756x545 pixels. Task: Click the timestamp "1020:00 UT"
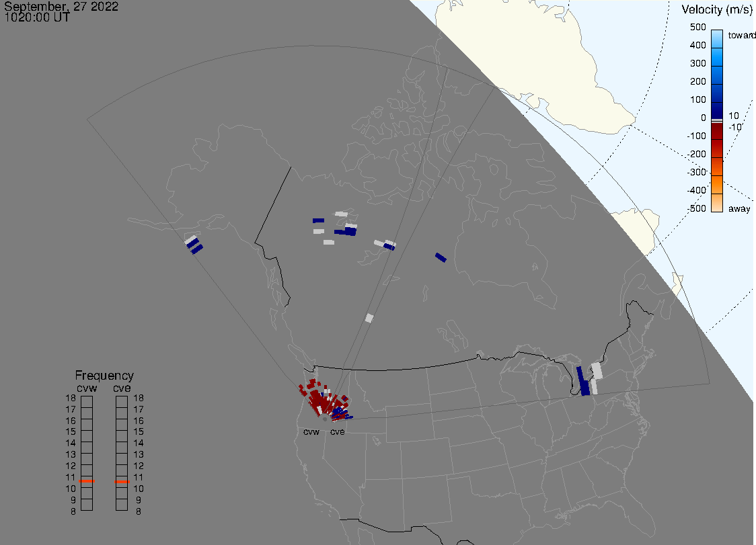[x=37, y=18]
